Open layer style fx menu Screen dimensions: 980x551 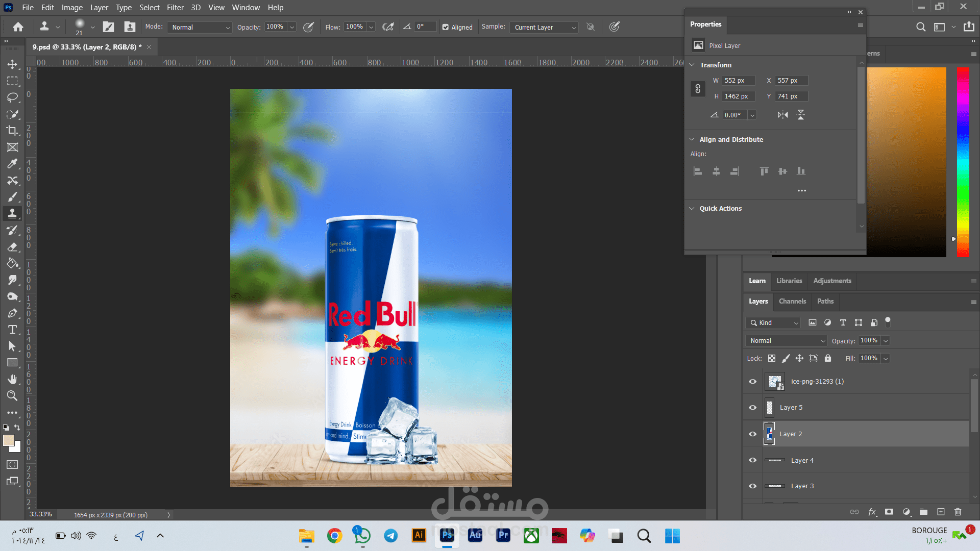pyautogui.click(x=872, y=512)
